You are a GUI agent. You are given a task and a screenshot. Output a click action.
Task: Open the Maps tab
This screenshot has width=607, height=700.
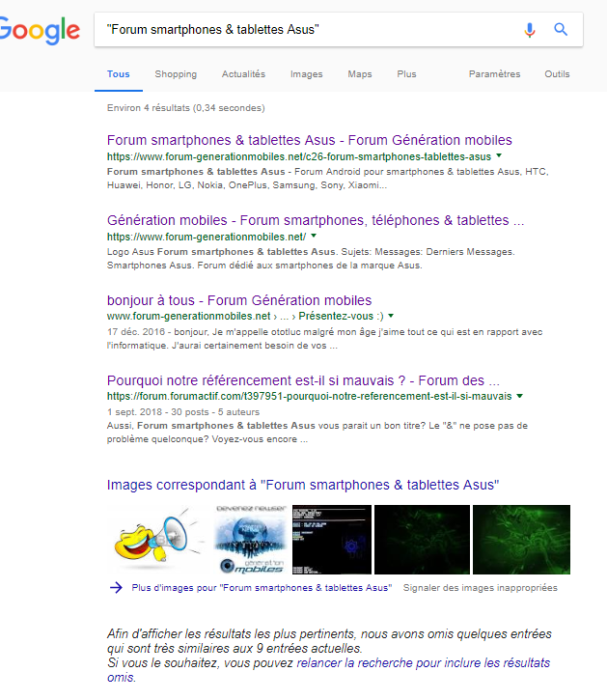point(360,74)
